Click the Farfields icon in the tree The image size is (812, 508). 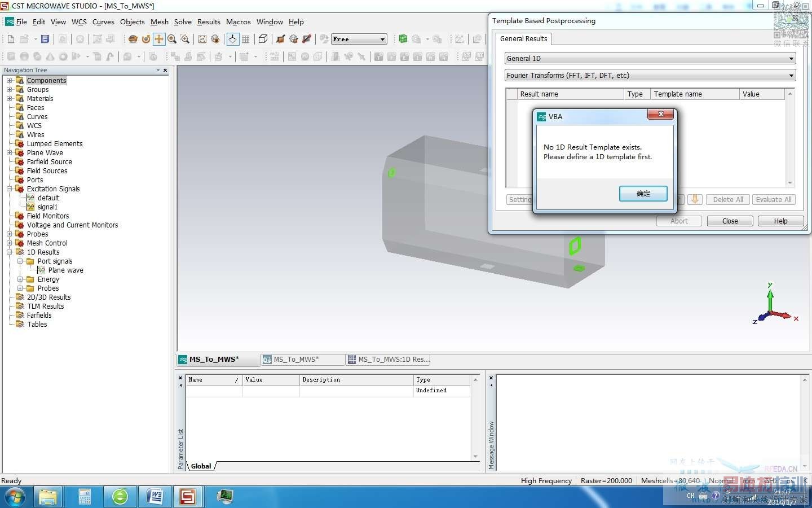pyautogui.click(x=20, y=315)
